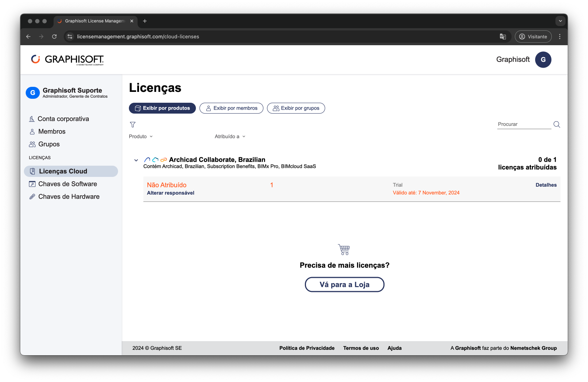Click the Visitante profile button

pyautogui.click(x=533, y=37)
